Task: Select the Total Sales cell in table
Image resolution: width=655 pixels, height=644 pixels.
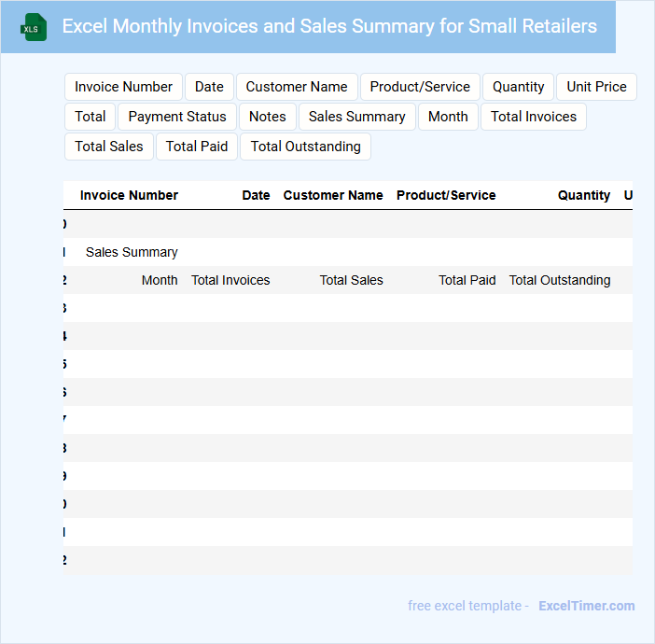Action: pyautogui.click(x=351, y=280)
